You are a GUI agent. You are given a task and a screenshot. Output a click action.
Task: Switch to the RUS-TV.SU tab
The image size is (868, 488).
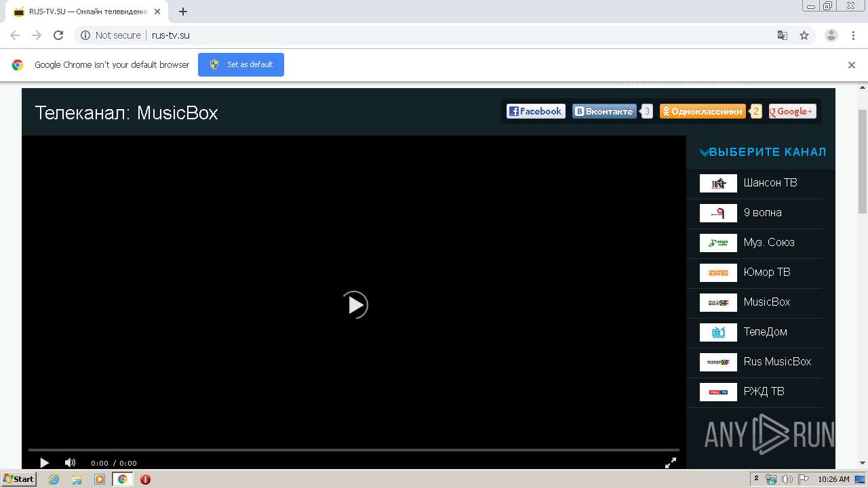[x=87, y=12]
